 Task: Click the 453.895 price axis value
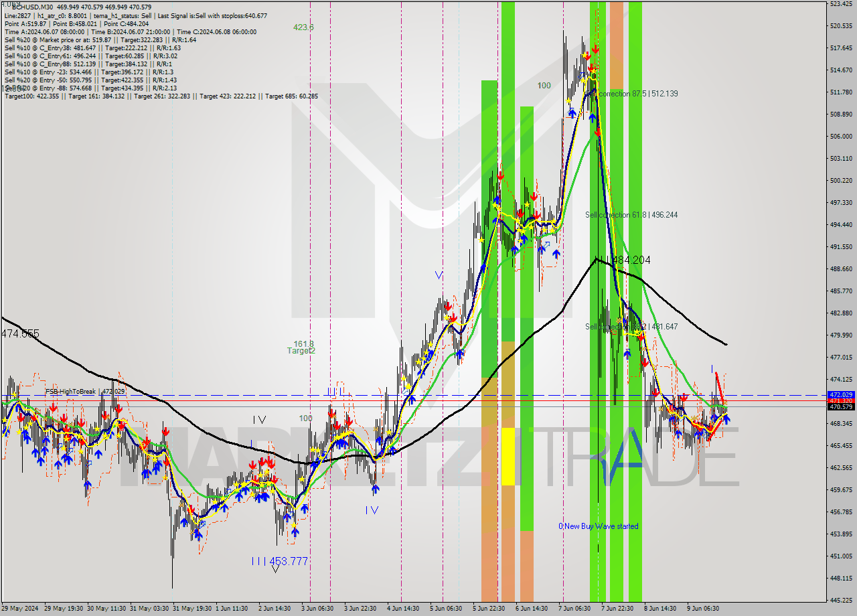coord(841,534)
